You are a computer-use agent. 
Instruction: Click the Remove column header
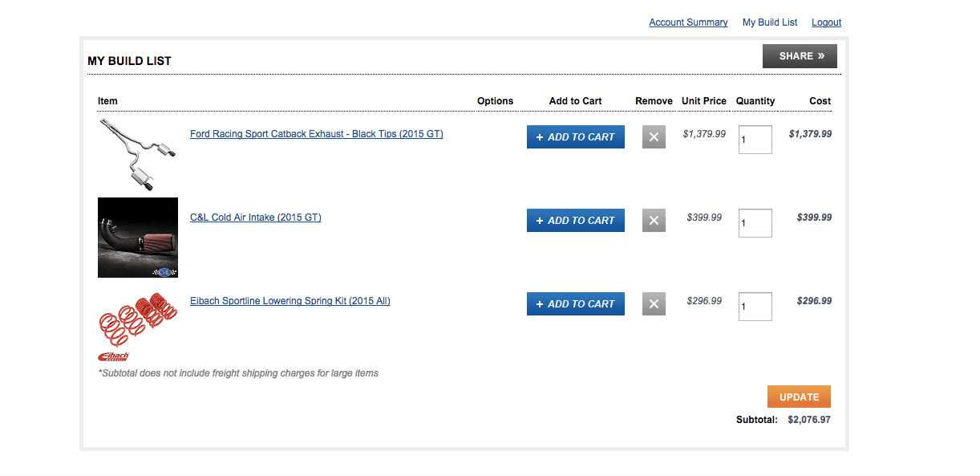654,101
